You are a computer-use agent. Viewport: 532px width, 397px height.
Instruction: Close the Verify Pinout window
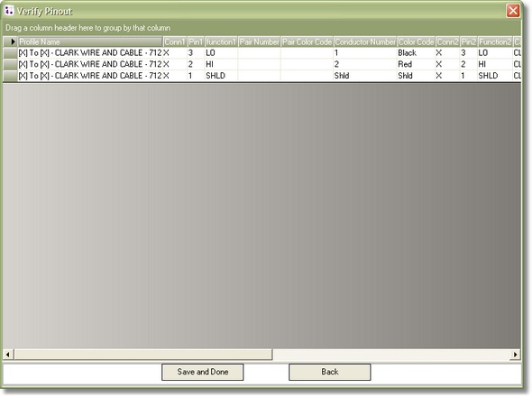(513, 11)
